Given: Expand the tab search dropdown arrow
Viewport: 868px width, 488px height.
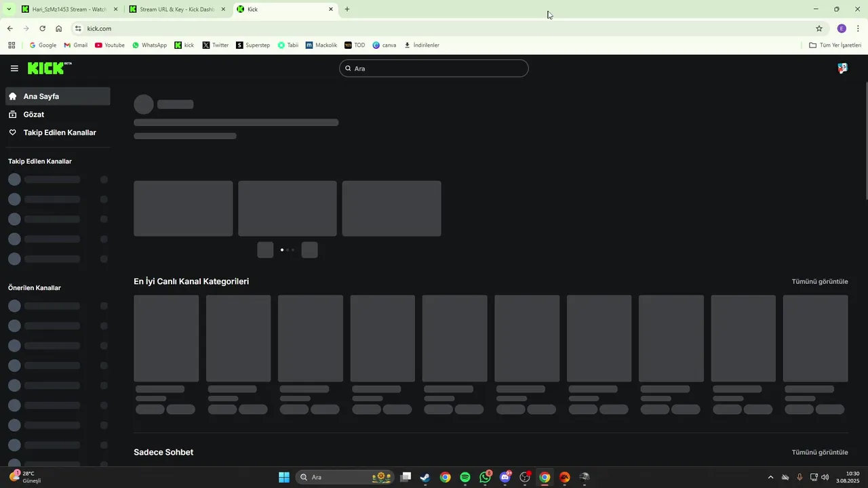Looking at the screenshot, I should 9,9.
